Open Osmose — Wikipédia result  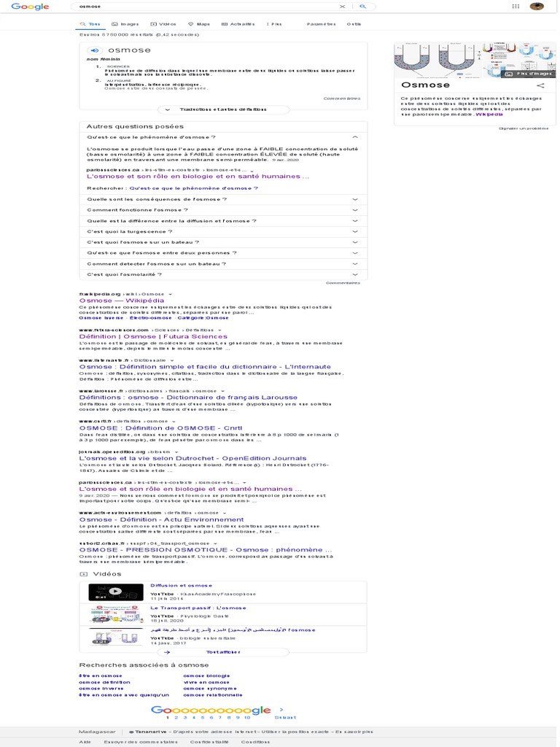(x=122, y=301)
